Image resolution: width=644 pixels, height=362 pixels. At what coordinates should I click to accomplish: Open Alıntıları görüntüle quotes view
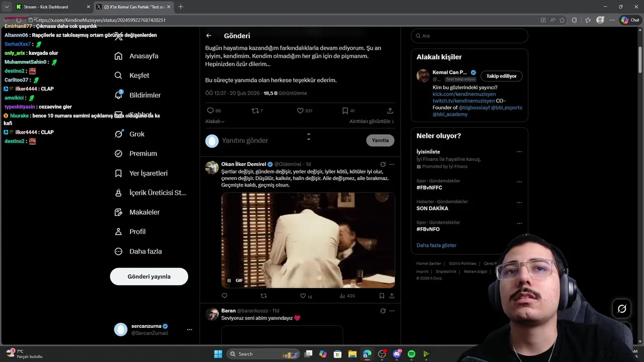click(x=372, y=121)
